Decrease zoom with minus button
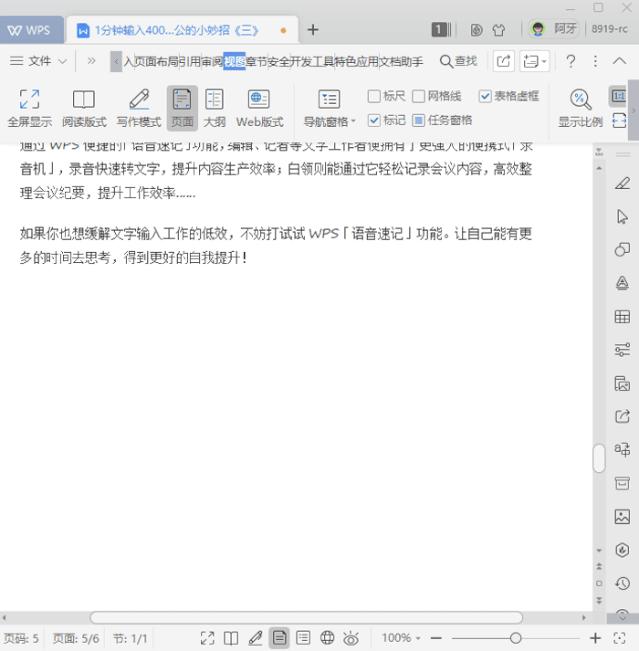Image resolution: width=639 pixels, height=651 pixels. (436, 638)
